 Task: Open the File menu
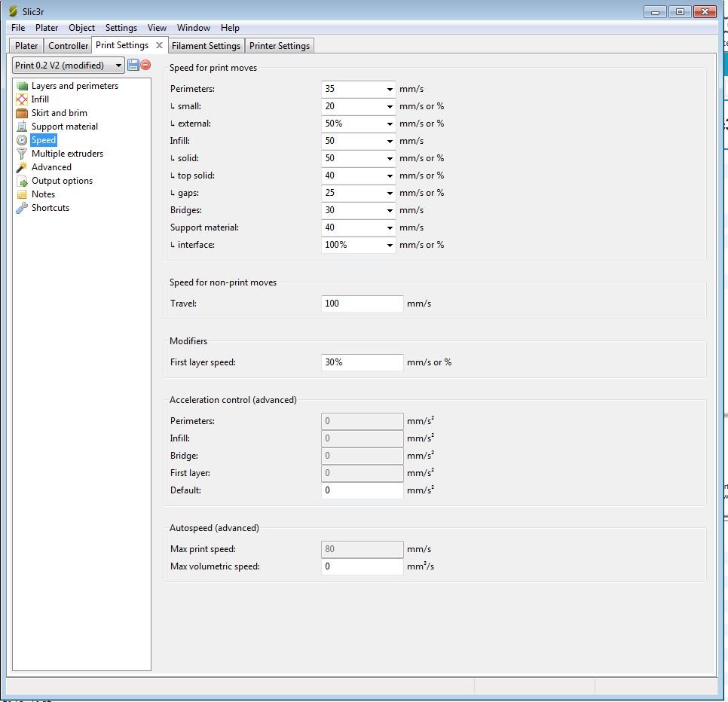[18, 28]
